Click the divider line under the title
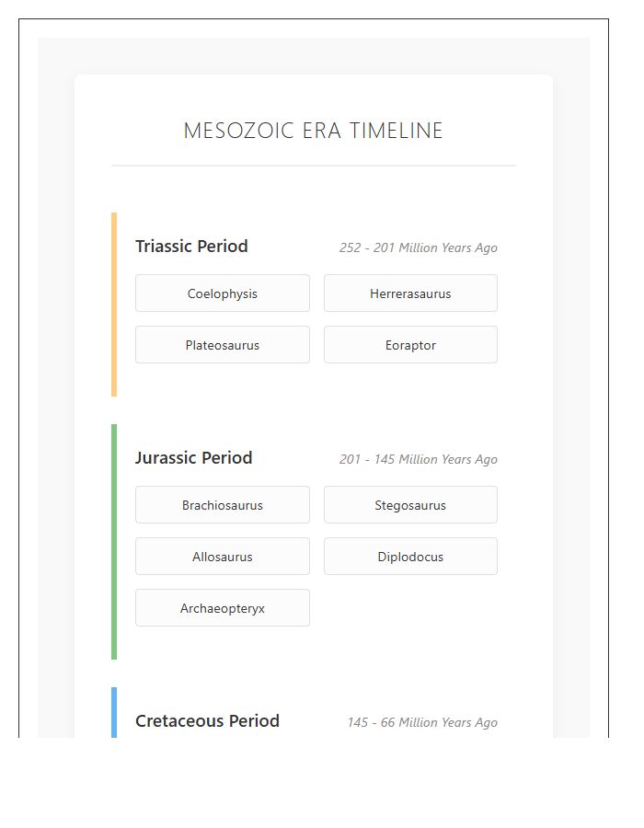 (x=313, y=166)
